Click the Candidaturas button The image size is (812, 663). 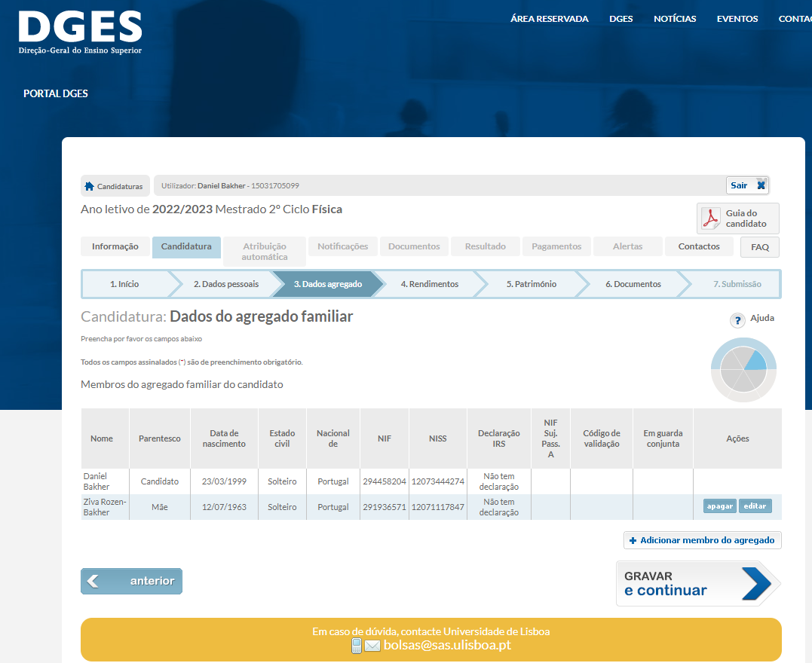point(115,186)
